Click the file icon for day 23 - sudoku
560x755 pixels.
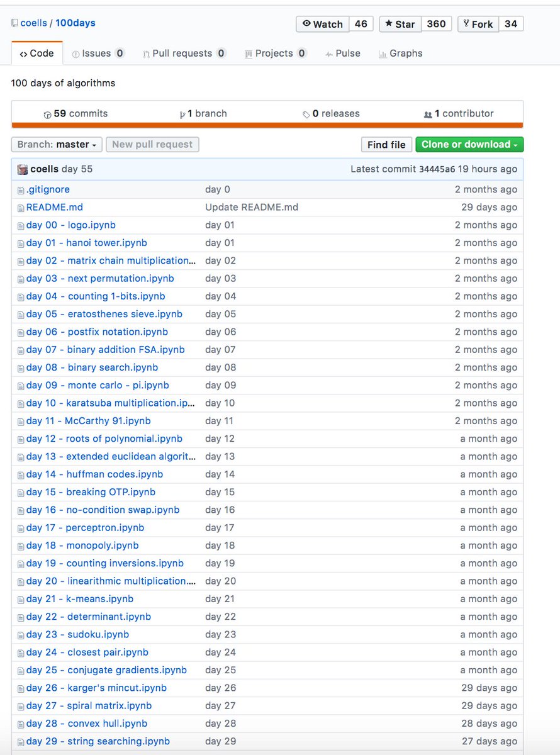(21, 635)
